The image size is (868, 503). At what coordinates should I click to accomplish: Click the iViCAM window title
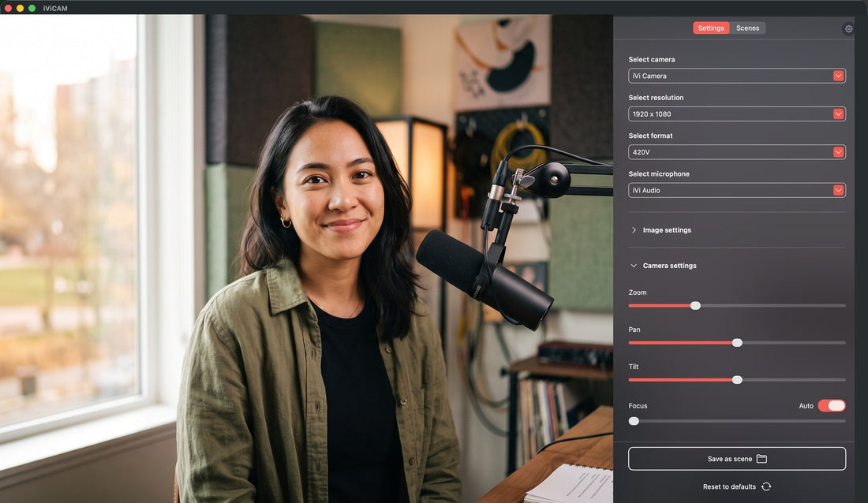(55, 9)
